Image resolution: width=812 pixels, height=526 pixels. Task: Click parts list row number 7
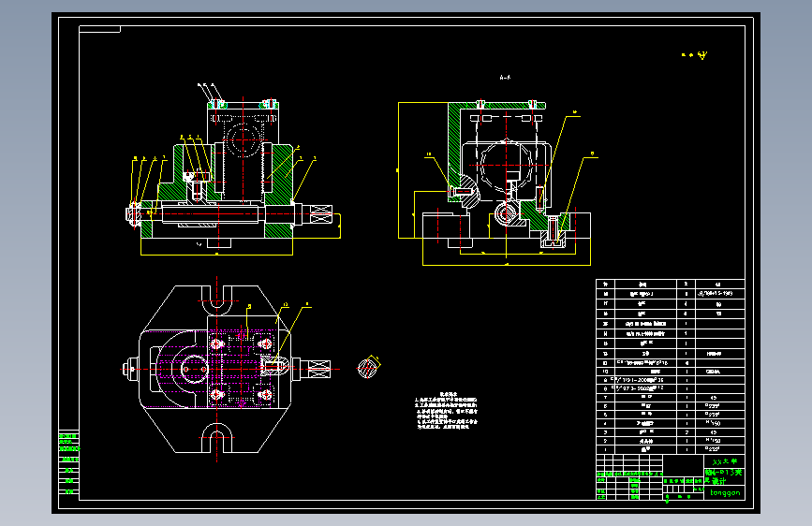[671, 398]
